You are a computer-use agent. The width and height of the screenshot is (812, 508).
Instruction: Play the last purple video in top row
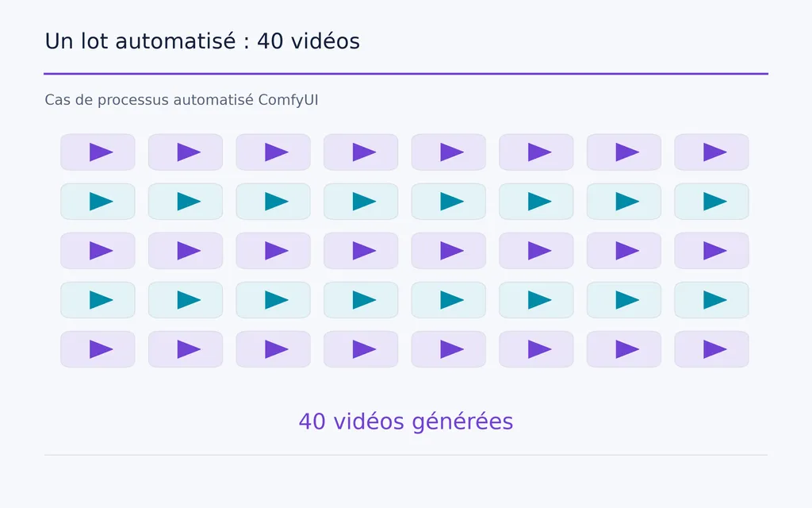[711, 152]
